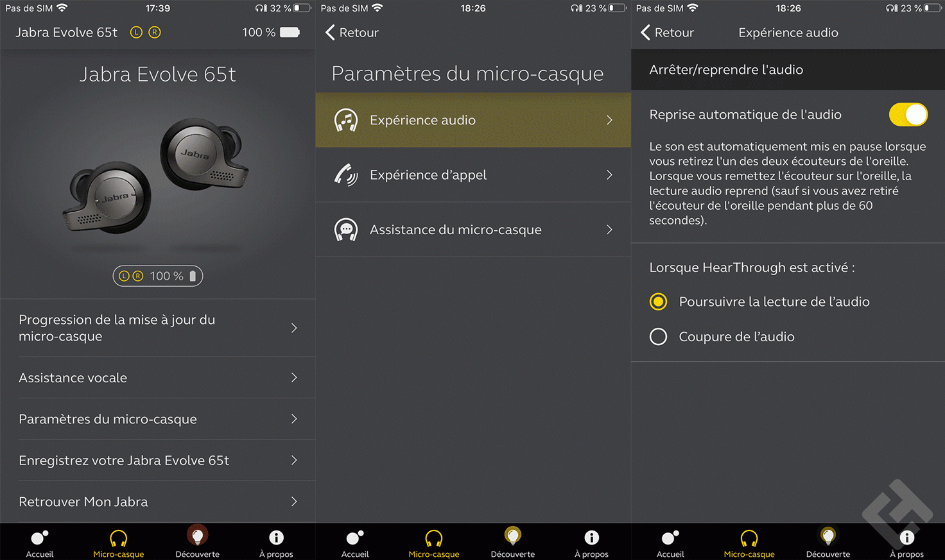Tap Lorsque HearThrough est activé label
This screenshot has width=945, height=560.
(x=752, y=267)
